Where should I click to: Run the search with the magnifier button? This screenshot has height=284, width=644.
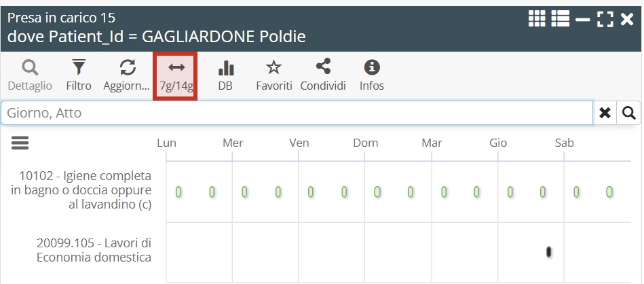pyautogui.click(x=629, y=113)
